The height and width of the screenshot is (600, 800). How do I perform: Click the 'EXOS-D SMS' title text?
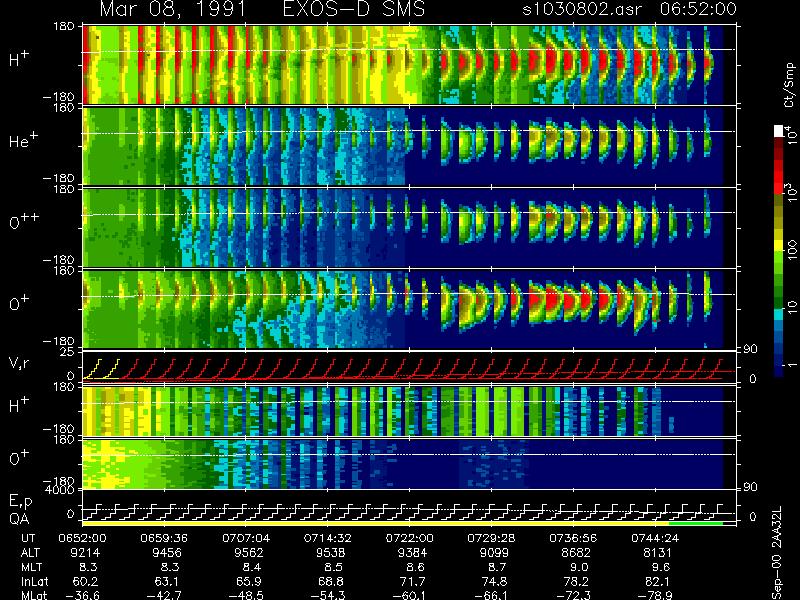pyautogui.click(x=354, y=9)
